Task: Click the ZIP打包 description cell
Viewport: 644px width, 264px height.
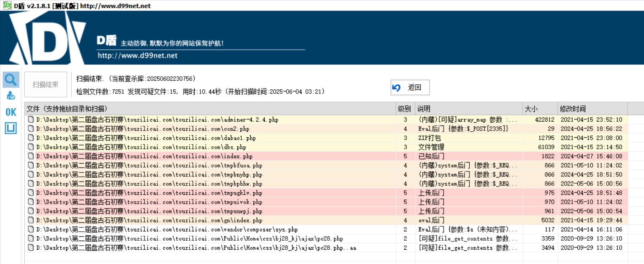Action: (430, 138)
